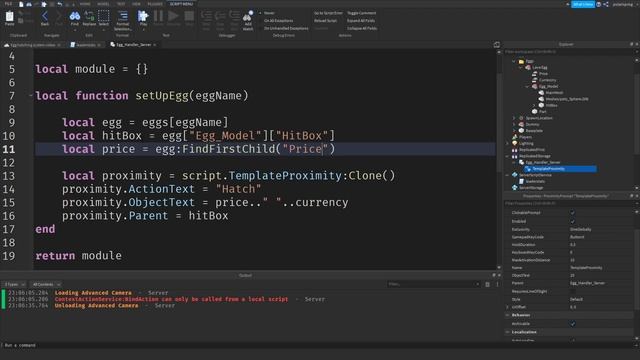The height and width of the screenshot is (360, 640).
Task: Click the expand editor icon above code
Action: click(497, 44)
